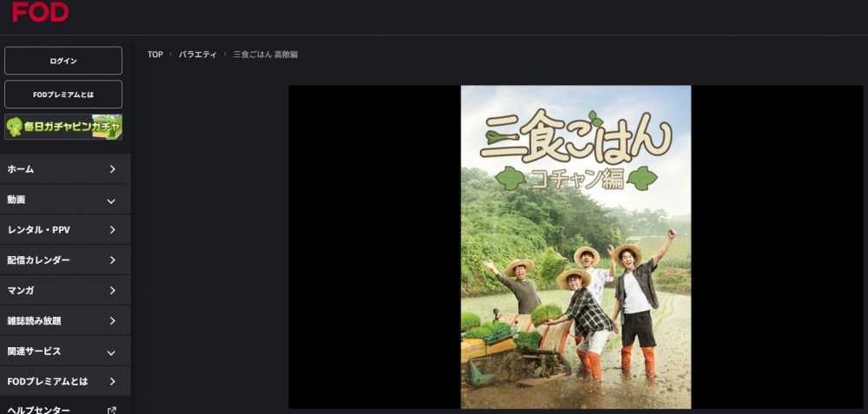868x414 pixels.
Task: Expand the 動画 dropdown arrow
Action: tap(111, 200)
